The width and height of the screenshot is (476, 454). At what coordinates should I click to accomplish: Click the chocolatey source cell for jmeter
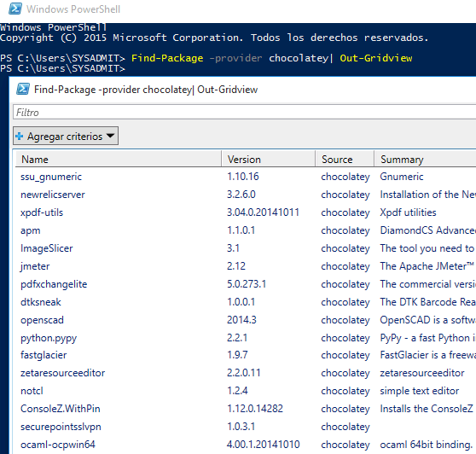[x=345, y=266]
